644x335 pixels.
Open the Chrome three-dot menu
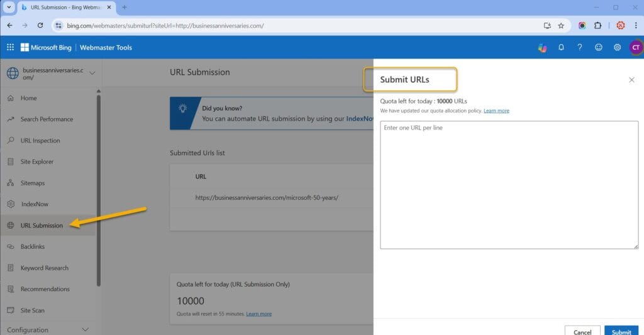[x=636, y=25]
